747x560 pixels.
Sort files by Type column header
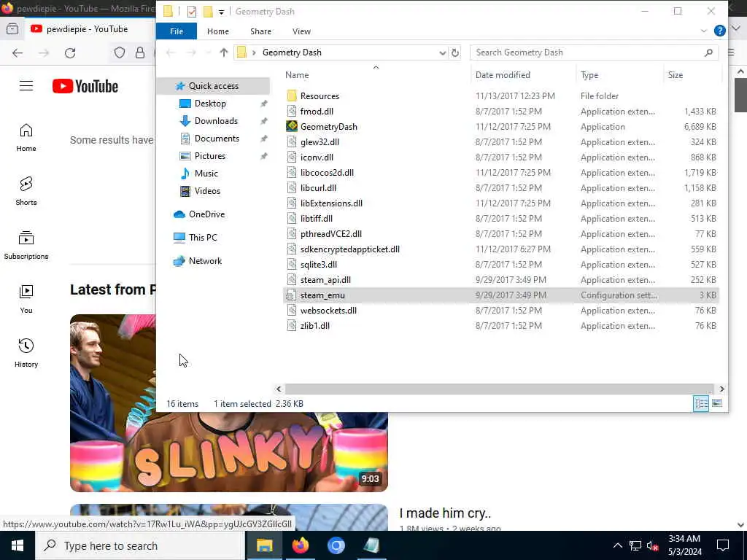point(589,75)
